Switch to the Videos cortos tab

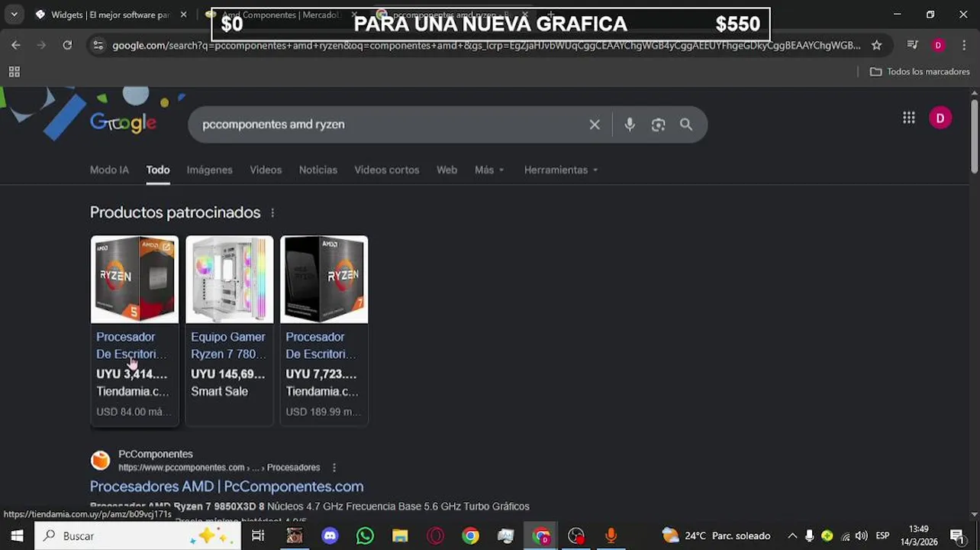click(387, 170)
